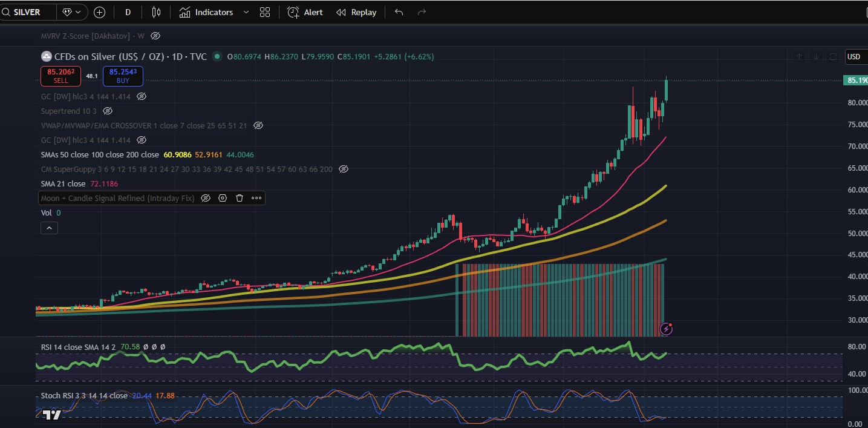This screenshot has height=428, width=868.
Task: Expand the Indicators favorites dropdown arrow
Action: 246,12
